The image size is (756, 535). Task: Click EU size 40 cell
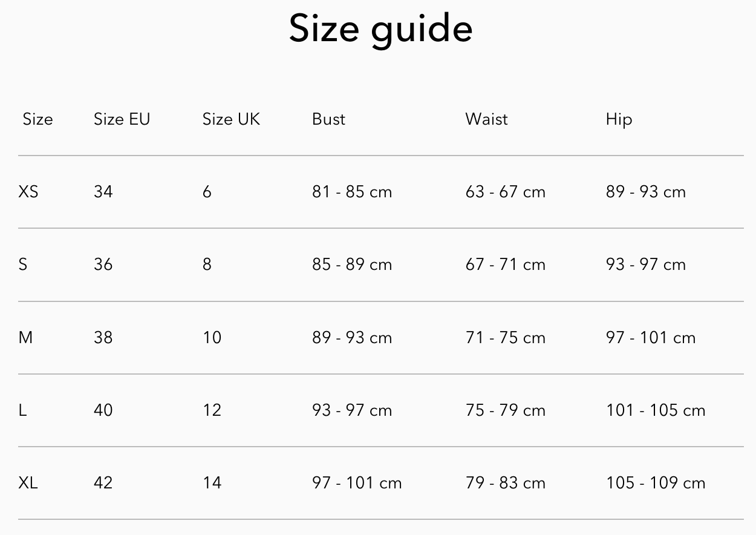point(103,410)
